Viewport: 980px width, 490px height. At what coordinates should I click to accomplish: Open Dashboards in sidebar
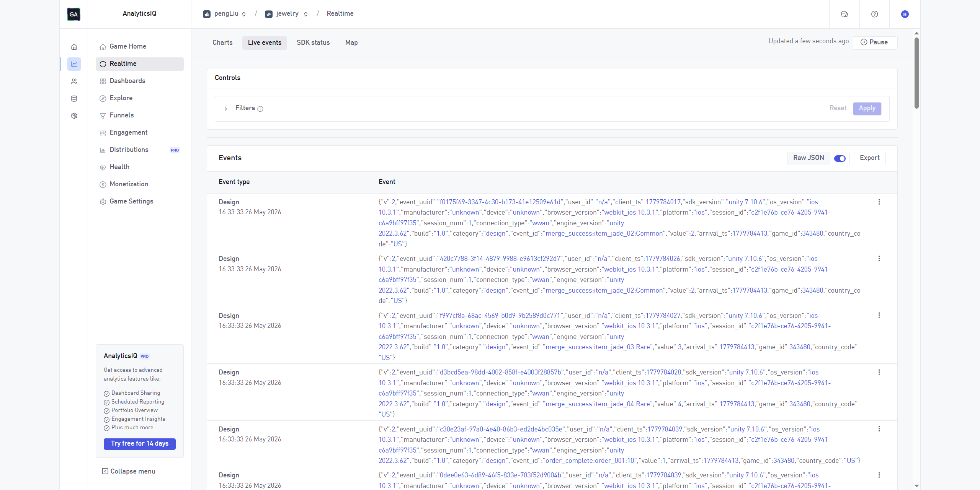coord(140,81)
